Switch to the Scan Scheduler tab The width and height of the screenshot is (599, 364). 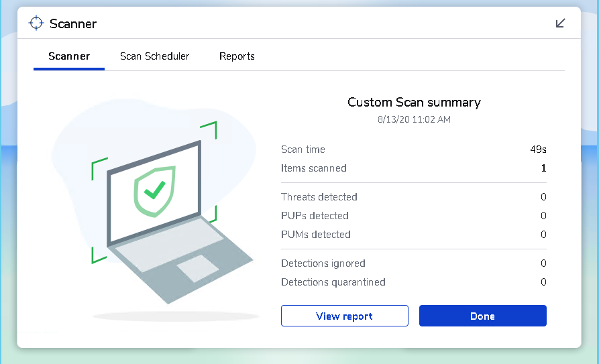[154, 56]
